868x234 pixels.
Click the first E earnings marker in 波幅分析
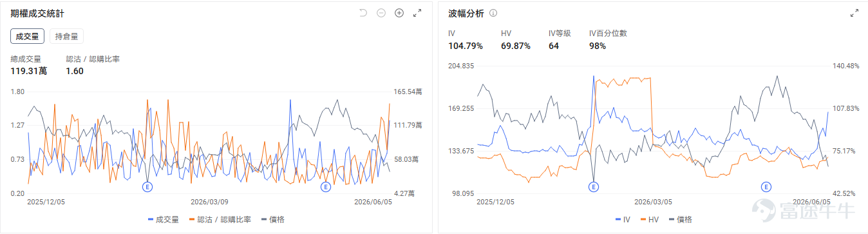593,187
